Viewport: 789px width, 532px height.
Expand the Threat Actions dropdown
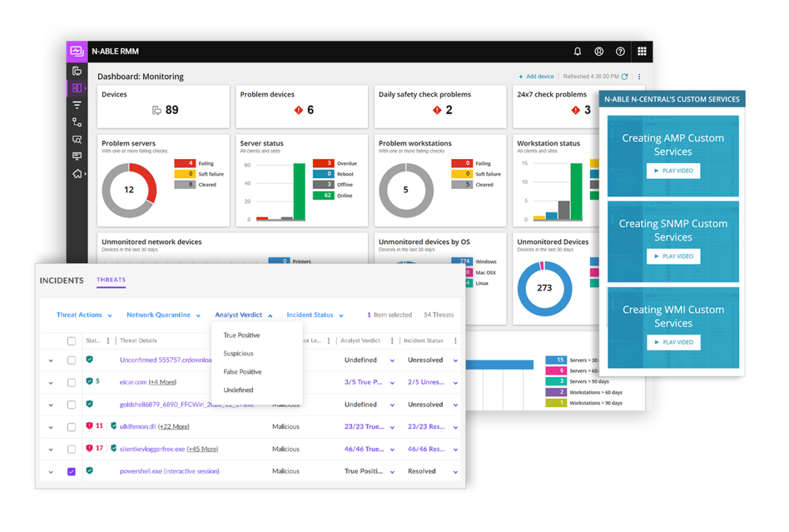84,315
